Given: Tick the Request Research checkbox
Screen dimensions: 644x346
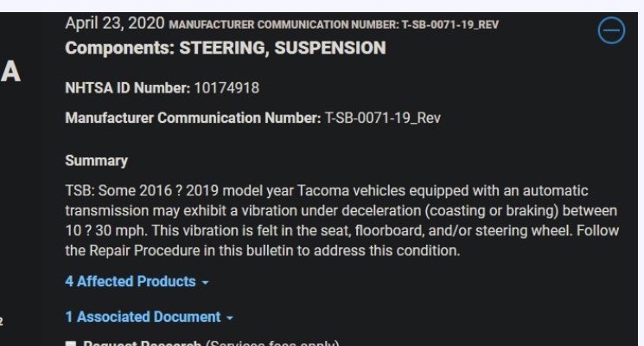Looking at the screenshot, I should [x=71, y=343].
